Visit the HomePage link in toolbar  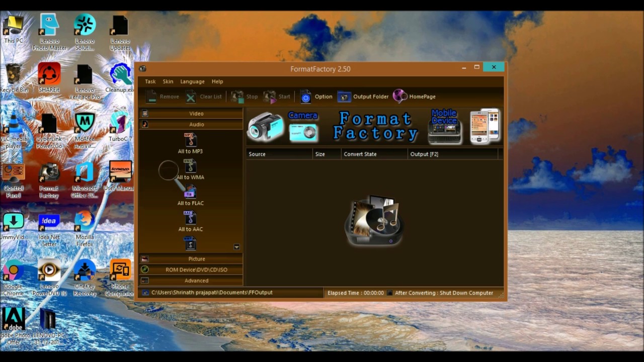(415, 97)
